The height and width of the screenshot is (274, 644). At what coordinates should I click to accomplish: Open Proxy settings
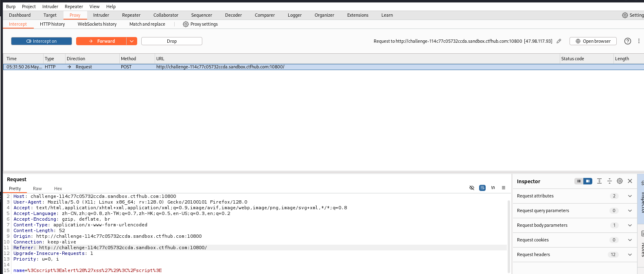[200, 24]
